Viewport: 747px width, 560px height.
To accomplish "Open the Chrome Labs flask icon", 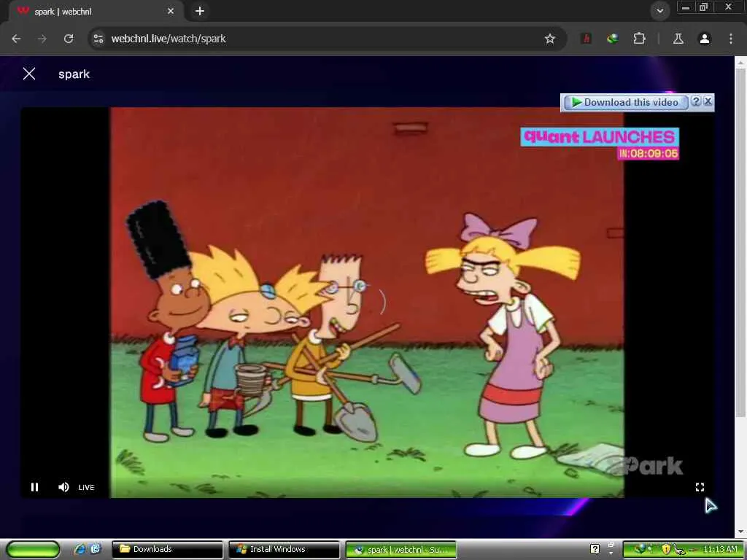I will click(x=678, y=39).
